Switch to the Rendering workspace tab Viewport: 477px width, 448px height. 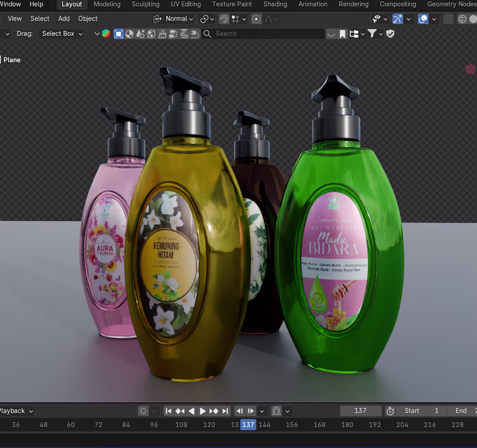click(353, 4)
